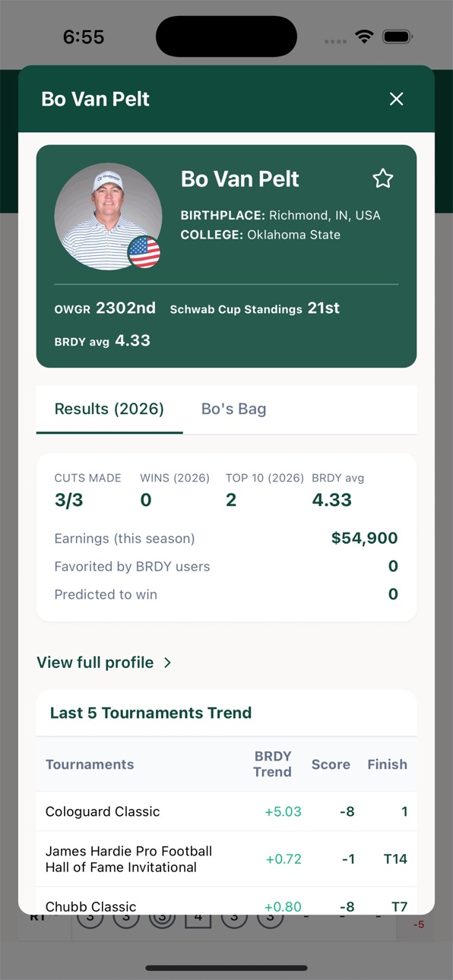Tap the battery icon in the status bar
This screenshot has width=453, height=980.
397,36
